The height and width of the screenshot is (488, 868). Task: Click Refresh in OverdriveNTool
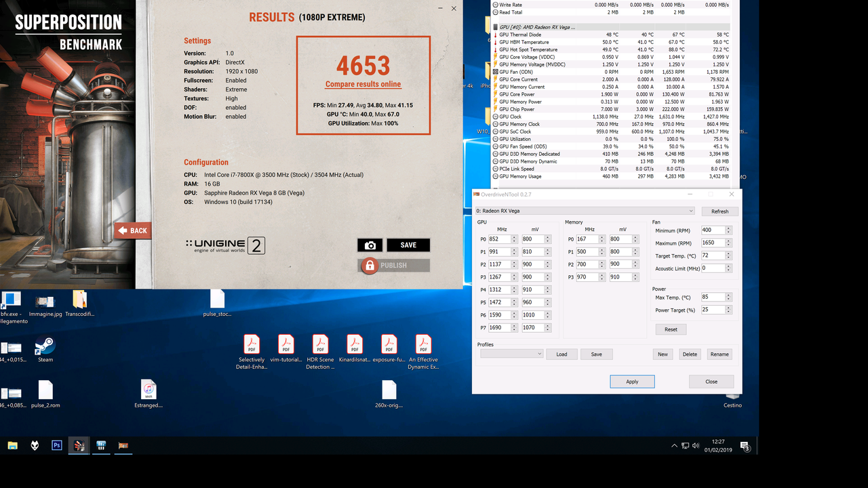point(719,211)
